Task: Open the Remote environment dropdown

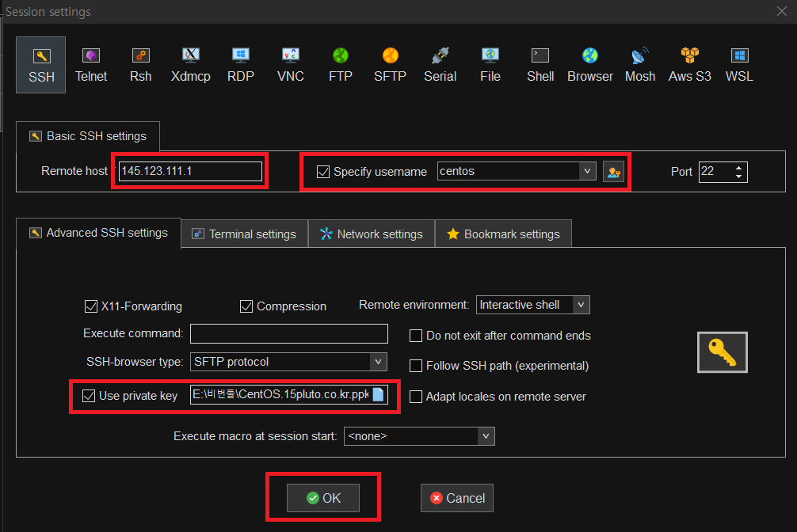Action: [x=581, y=305]
